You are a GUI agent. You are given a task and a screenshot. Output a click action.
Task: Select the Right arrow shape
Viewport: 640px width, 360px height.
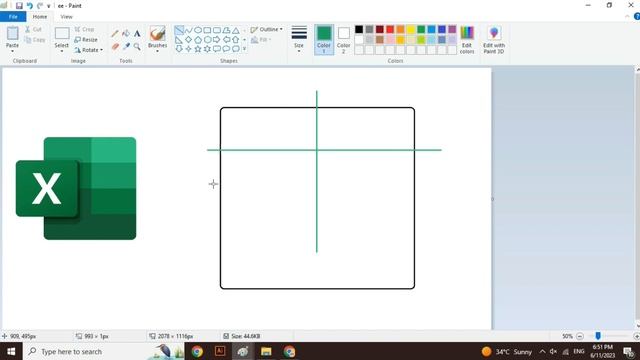tap(217, 40)
